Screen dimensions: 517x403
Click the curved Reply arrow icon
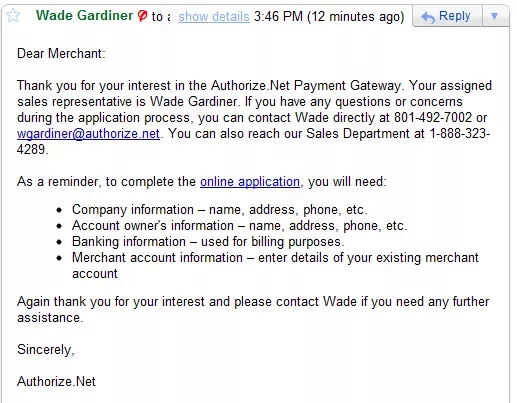tap(428, 17)
